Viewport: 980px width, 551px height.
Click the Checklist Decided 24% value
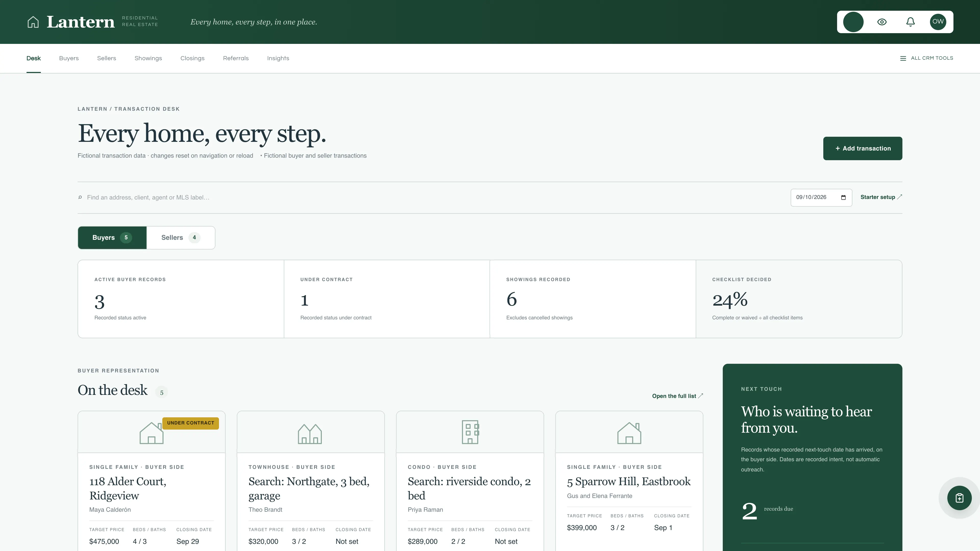click(x=730, y=300)
